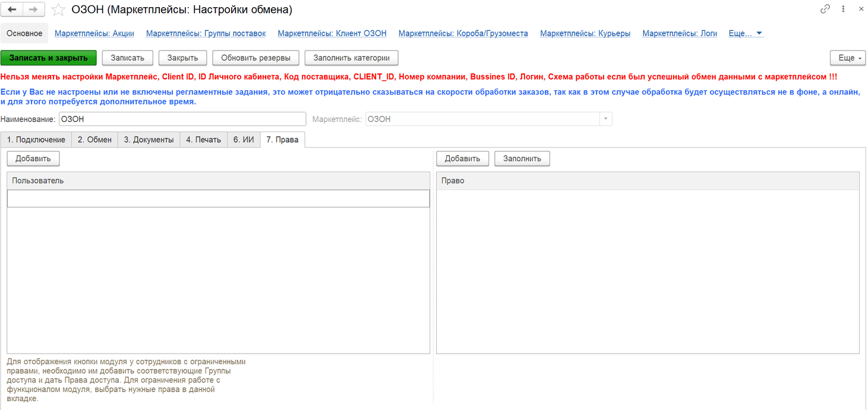Expand the Маркетплейс dropdown arrow
The width and height of the screenshot is (868, 410).
(x=605, y=119)
